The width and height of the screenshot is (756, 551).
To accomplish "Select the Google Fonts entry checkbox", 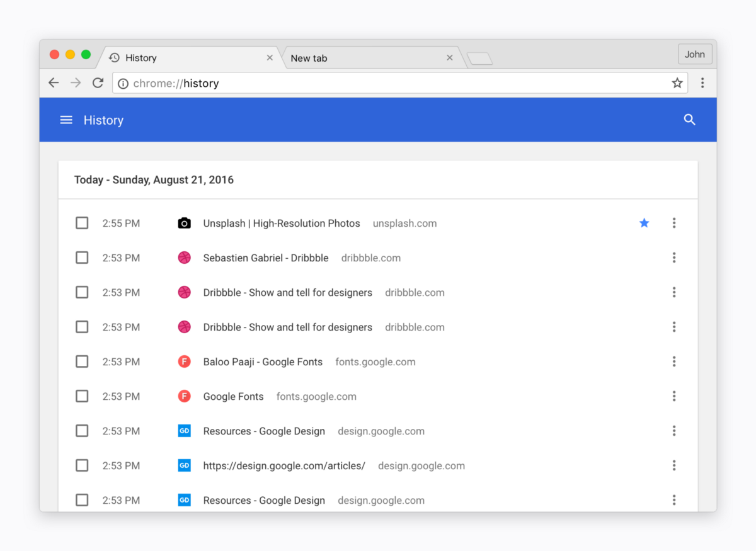I will tap(82, 396).
